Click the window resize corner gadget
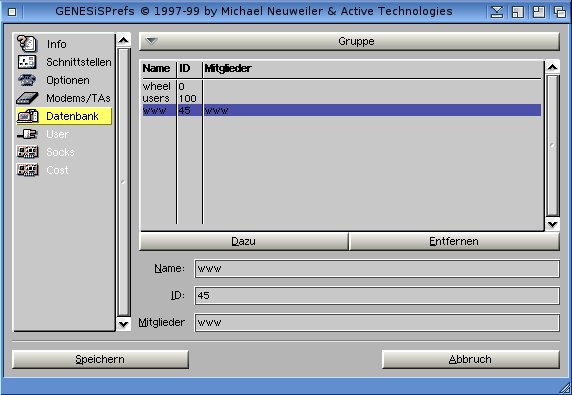572x395 pixels. (564, 387)
